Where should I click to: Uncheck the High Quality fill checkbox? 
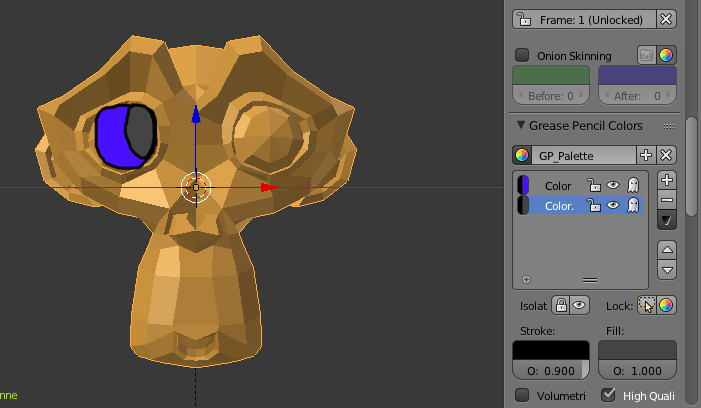[x=608, y=395]
